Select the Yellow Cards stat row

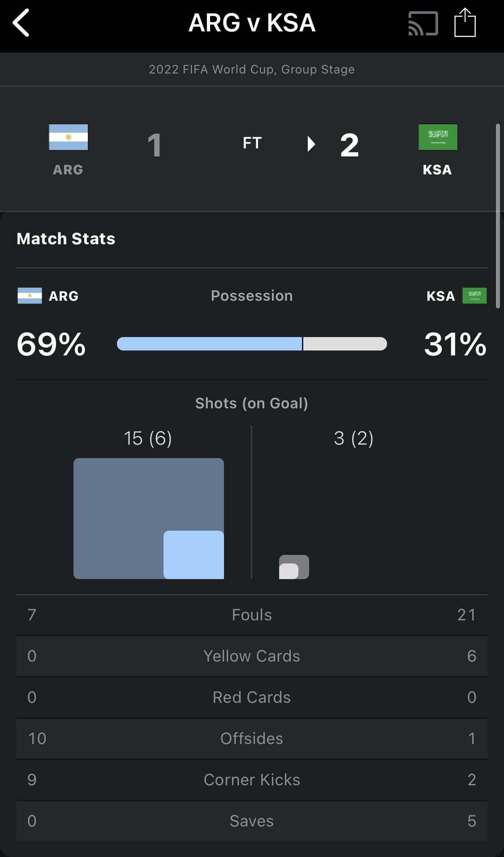252,656
